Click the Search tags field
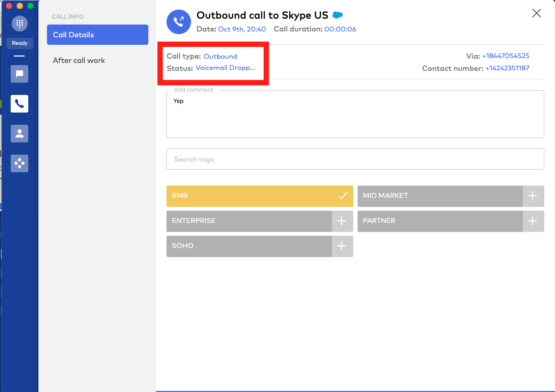The height and width of the screenshot is (392, 555). point(355,159)
